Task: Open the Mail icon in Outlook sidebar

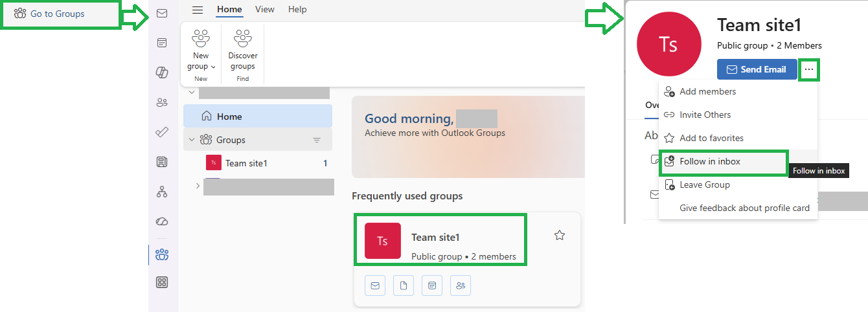Action: pos(162,13)
